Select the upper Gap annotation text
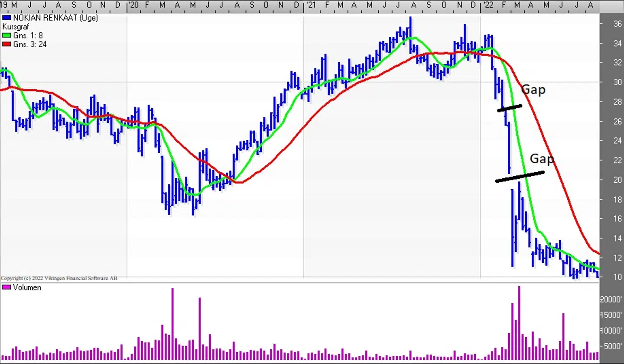The height and width of the screenshot is (364, 624). (533, 90)
